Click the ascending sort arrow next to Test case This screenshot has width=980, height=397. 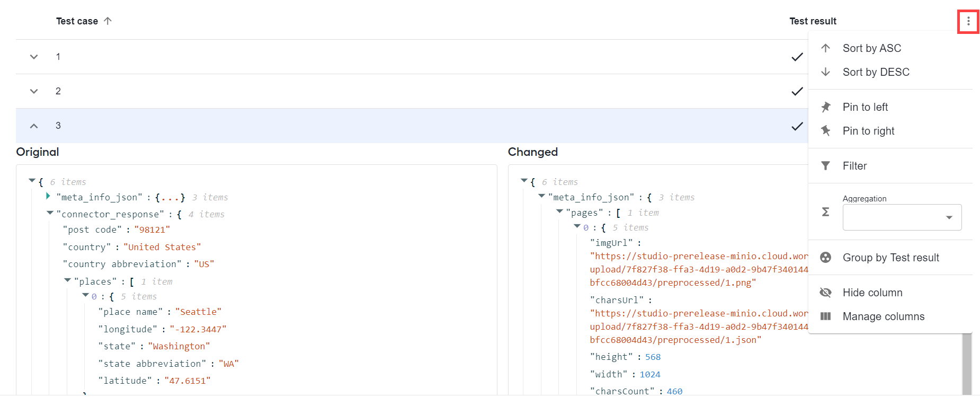pyautogui.click(x=108, y=21)
